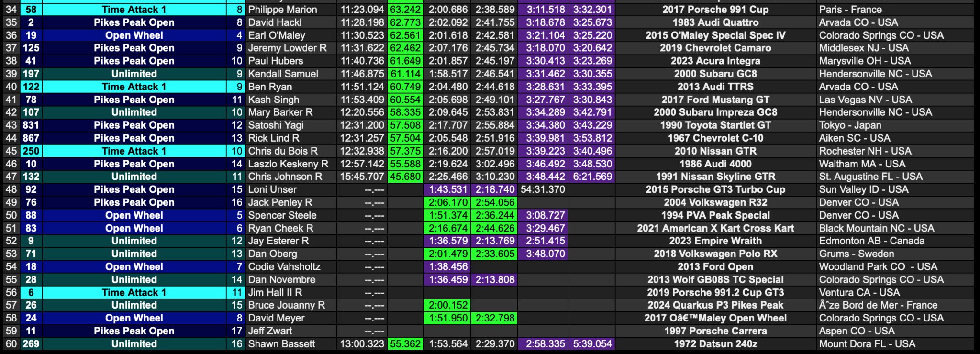Select driver Jeremy Lowder R

click(x=287, y=48)
